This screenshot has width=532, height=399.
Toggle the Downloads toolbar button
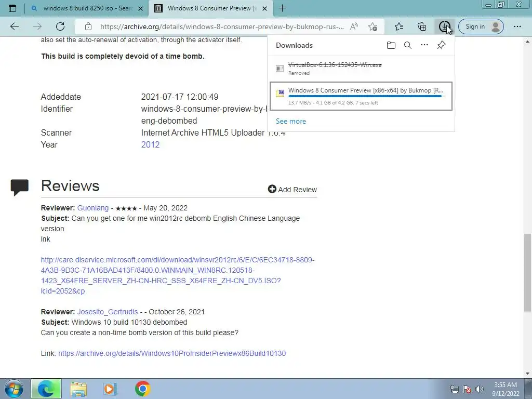point(445,26)
